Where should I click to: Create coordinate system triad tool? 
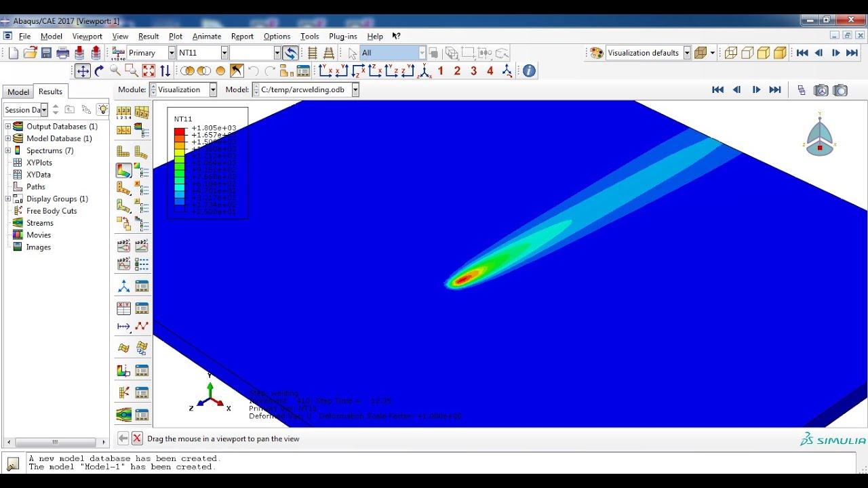[x=124, y=287]
